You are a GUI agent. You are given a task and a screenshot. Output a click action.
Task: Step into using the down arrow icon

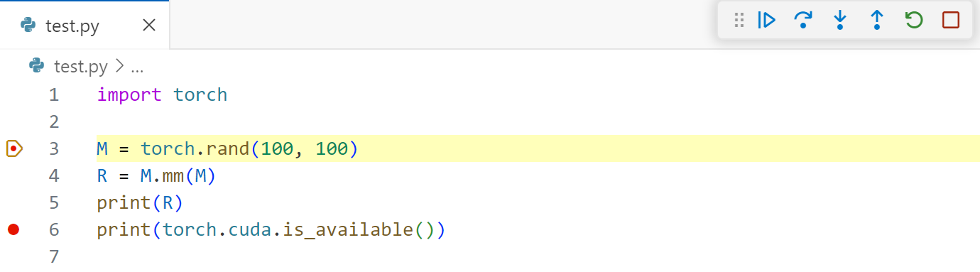(x=840, y=20)
